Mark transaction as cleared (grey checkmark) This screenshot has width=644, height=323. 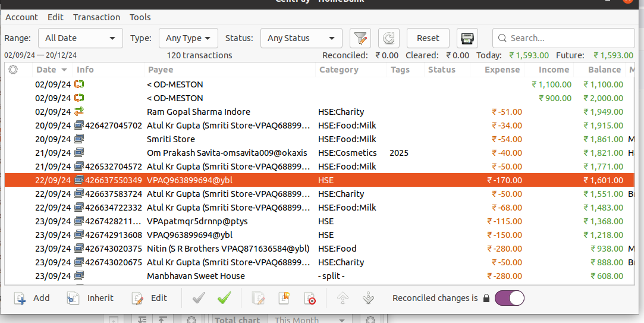[199, 298]
